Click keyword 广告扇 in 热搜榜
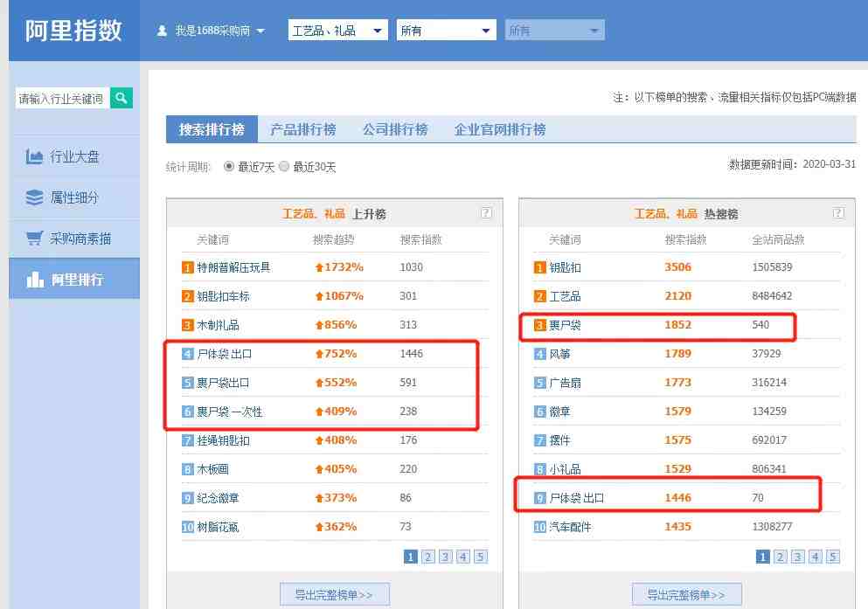Image resolution: width=868 pixels, height=609 pixels. click(x=565, y=383)
